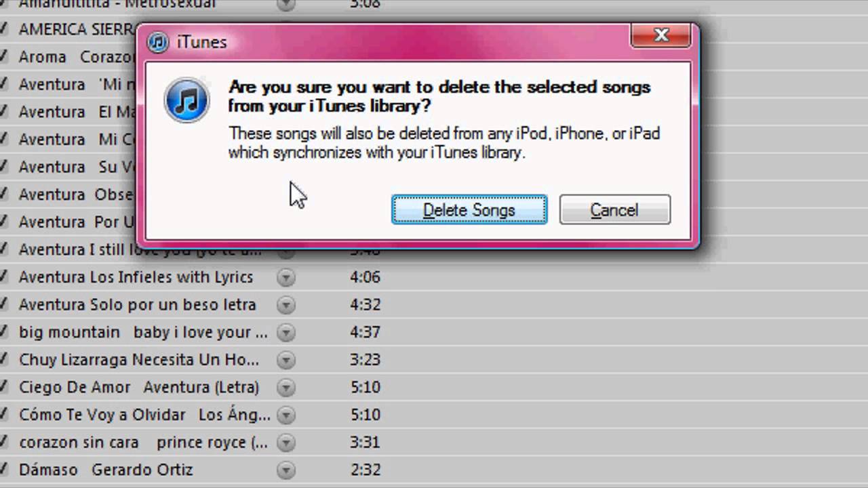Open arrow menu for big mountain baby i love your
The height and width of the screenshot is (488, 868).
coord(286,333)
